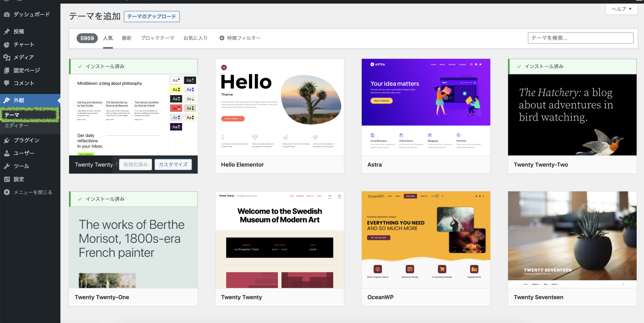Click the Charts pie icon
The width and height of the screenshot is (644, 323).
pos(7,45)
